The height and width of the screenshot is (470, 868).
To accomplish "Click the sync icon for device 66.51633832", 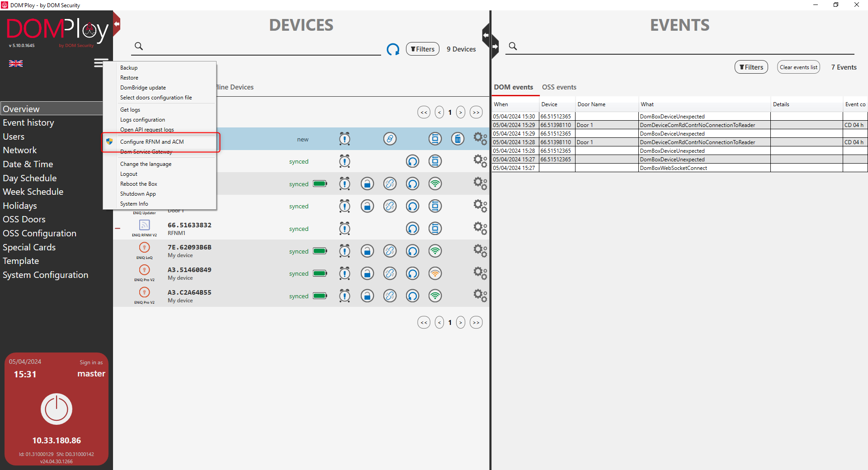I will [x=412, y=229].
